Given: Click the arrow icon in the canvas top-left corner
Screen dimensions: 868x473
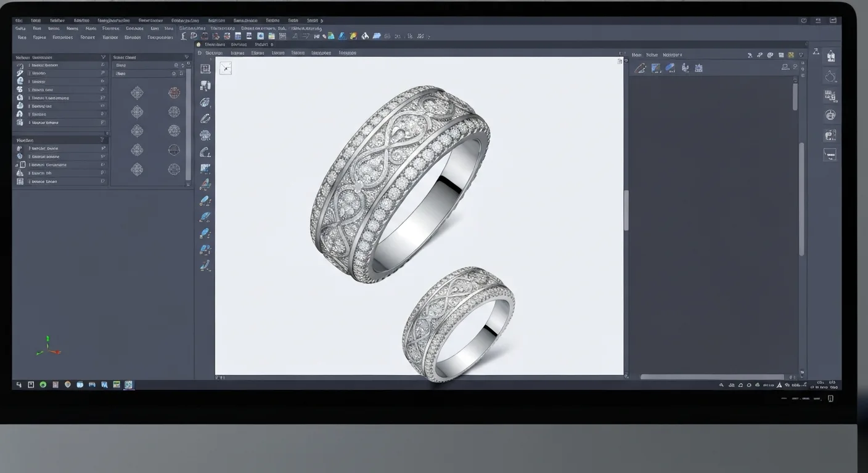Looking at the screenshot, I should [226, 68].
